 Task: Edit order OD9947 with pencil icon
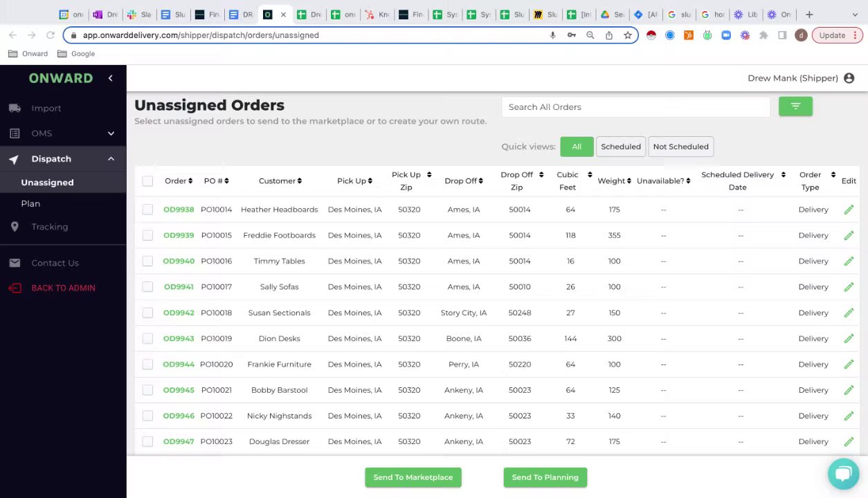tap(849, 442)
